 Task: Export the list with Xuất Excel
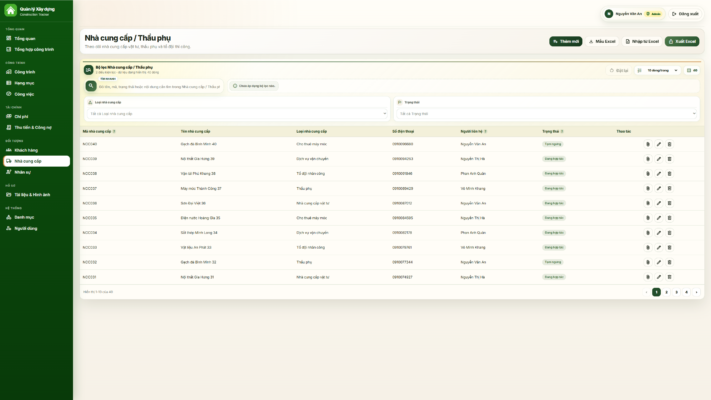point(682,41)
